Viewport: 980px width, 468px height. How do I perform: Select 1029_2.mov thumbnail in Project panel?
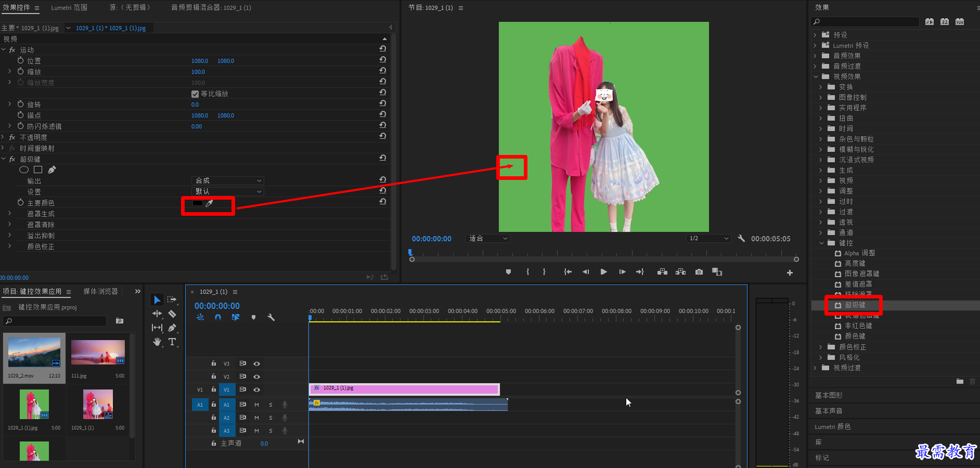pyautogui.click(x=34, y=352)
